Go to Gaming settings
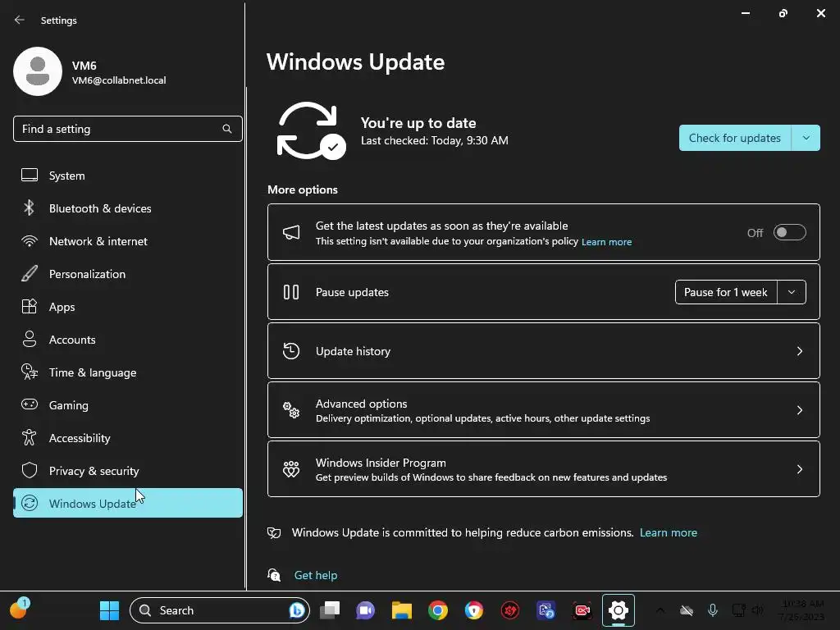This screenshot has height=630, width=840. coord(127,405)
